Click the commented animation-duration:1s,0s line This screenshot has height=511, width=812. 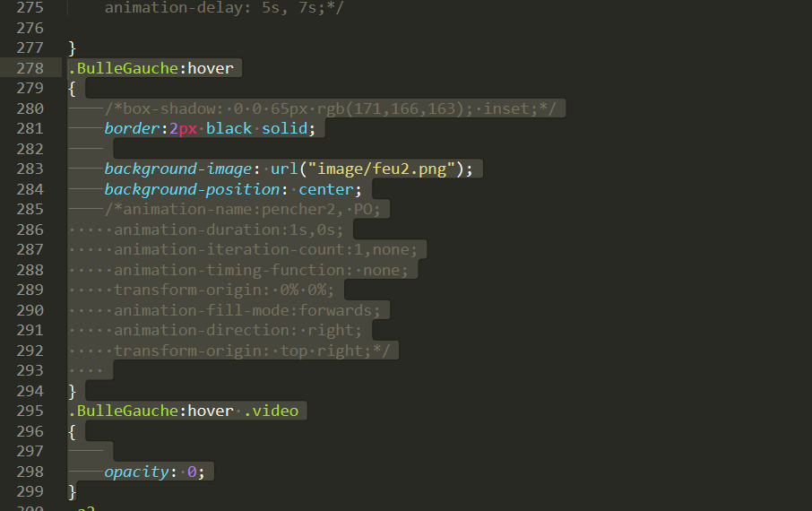[x=229, y=230]
